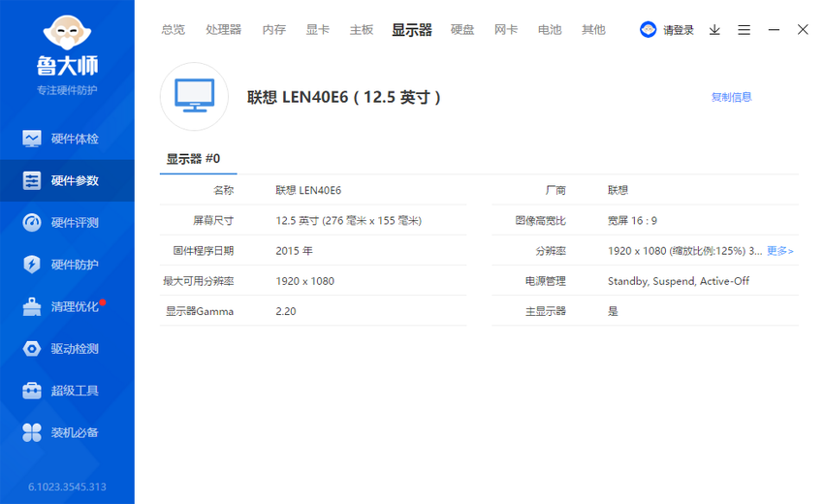Click version number 6.1023.3545.313
The height and width of the screenshot is (504, 824).
(67, 487)
